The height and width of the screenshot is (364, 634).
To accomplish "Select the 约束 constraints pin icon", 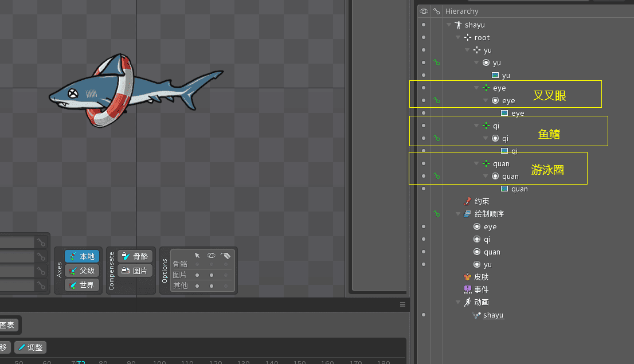I will 467,201.
